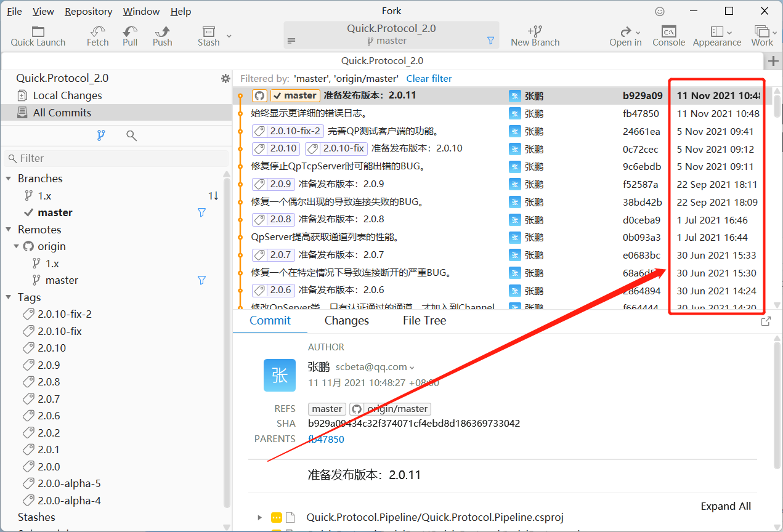Click Expand All for commit files
Image resolution: width=783 pixels, height=532 pixels.
726,506
